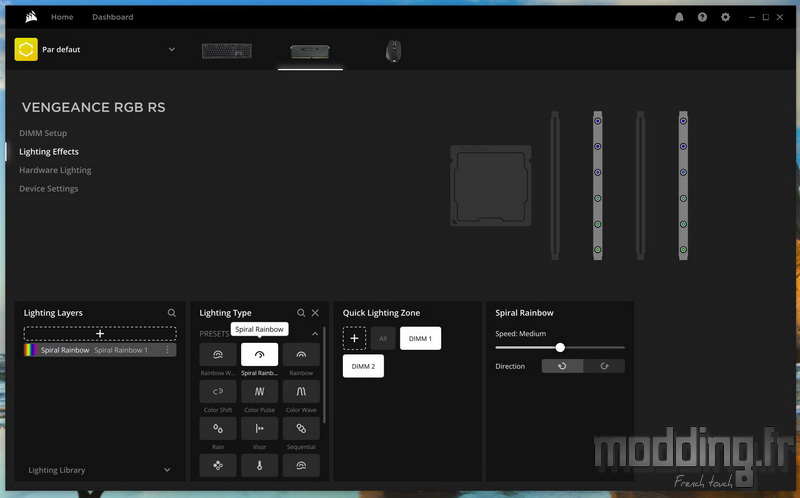Choose the Color Wave preset

pyautogui.click(x=301, y=391)
